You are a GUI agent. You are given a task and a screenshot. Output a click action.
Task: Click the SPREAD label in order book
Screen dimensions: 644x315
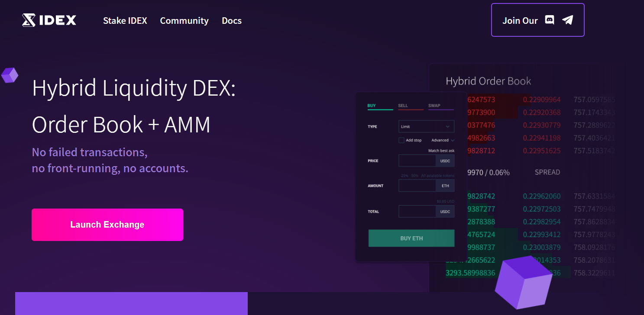[x=547, y=172]
